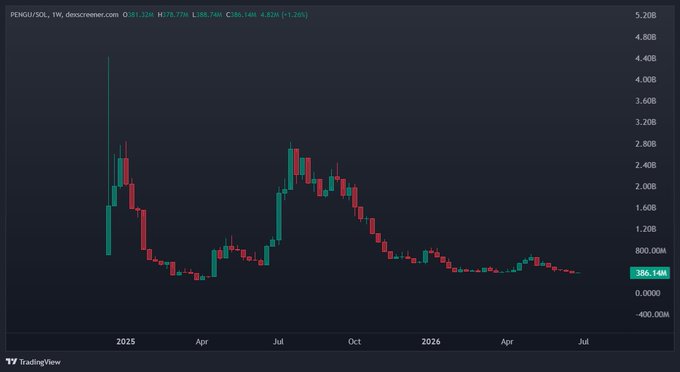
Task: Click the close value C386.14M
Action: click(241, 15)
